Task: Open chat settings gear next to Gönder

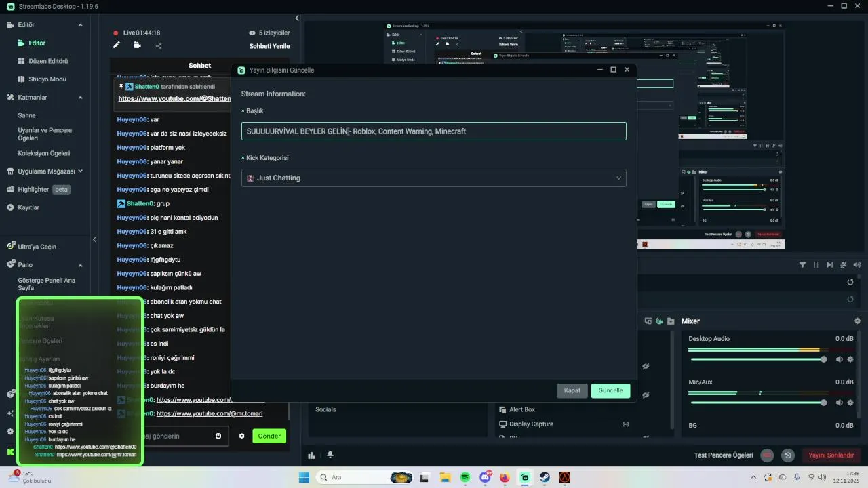Action: coord(241,436)
